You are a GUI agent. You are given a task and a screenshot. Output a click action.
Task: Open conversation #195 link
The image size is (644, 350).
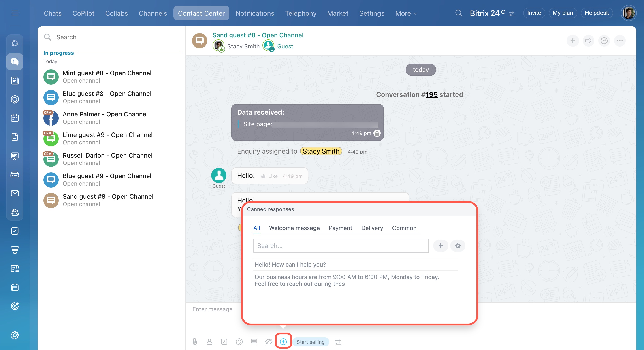click(431, 94)
